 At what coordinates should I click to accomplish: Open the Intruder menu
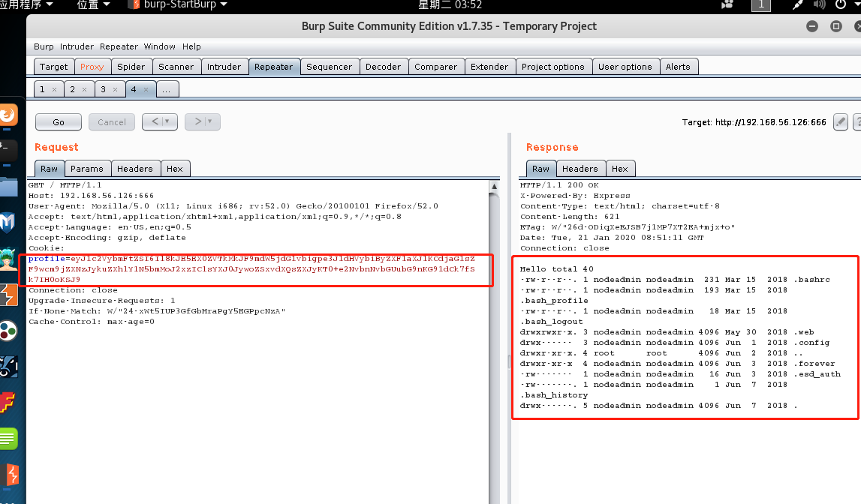pyautogui.click(x=77, y=46)
